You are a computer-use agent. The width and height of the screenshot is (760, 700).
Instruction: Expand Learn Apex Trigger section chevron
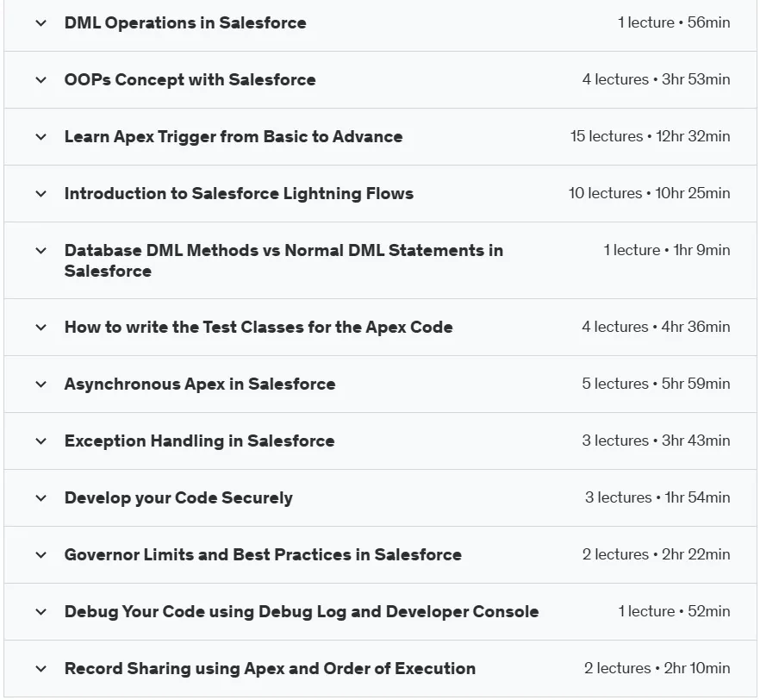coord(41,137)
